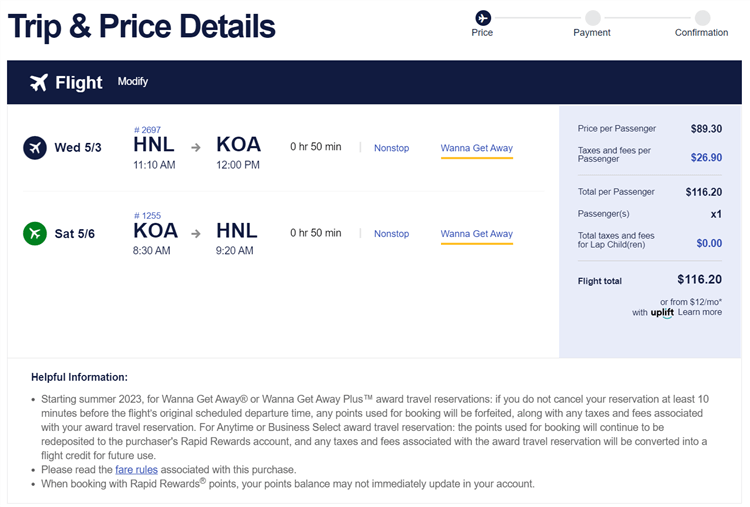Open Wanna Get Away fare for departing flight
750x507 pixels.
476,148
